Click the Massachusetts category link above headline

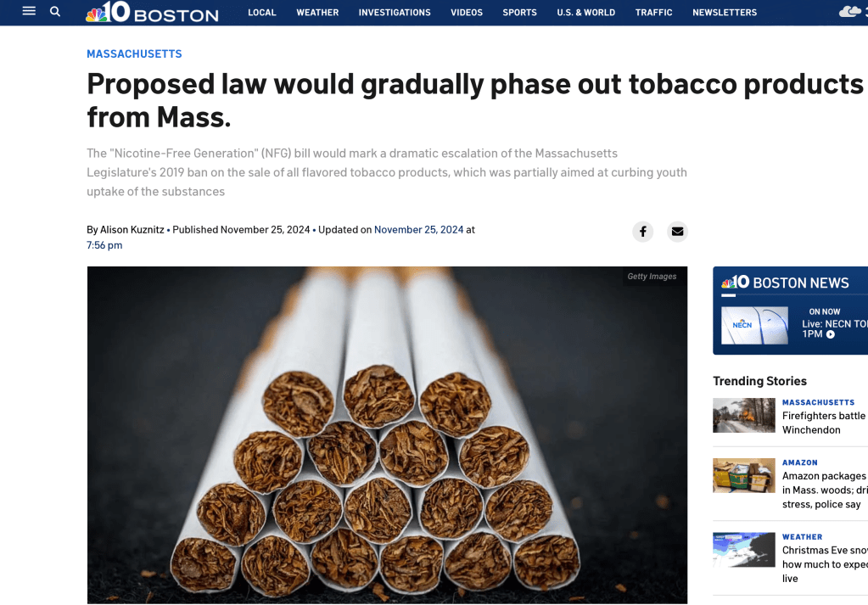134,53
